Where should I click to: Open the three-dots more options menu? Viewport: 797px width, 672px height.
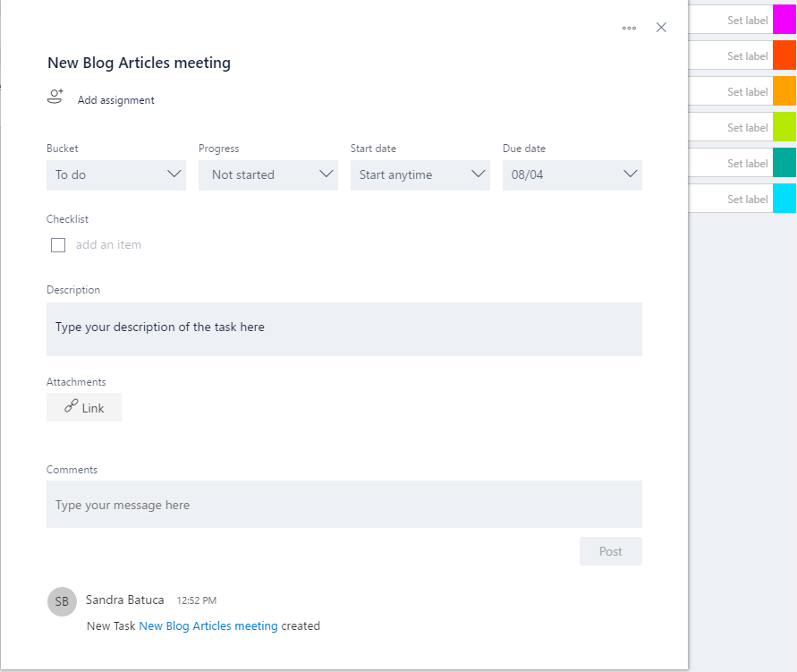point(629,28)
